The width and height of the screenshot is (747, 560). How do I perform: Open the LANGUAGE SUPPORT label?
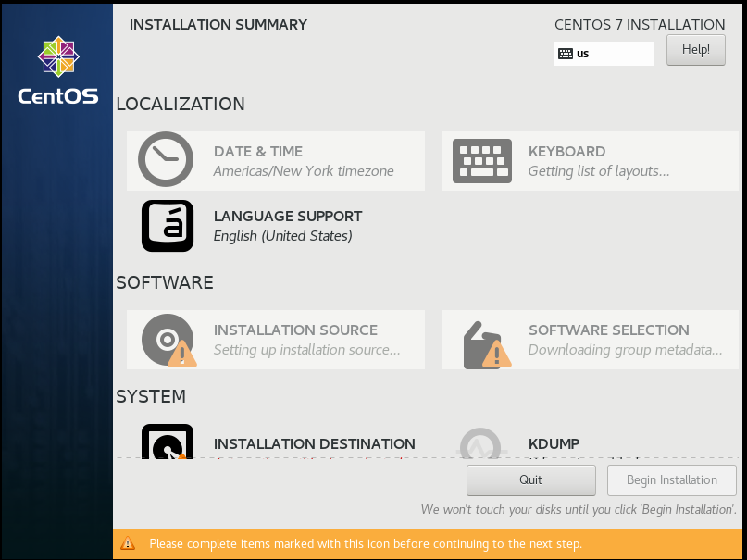pyautogui.click(x=288, y=217)
